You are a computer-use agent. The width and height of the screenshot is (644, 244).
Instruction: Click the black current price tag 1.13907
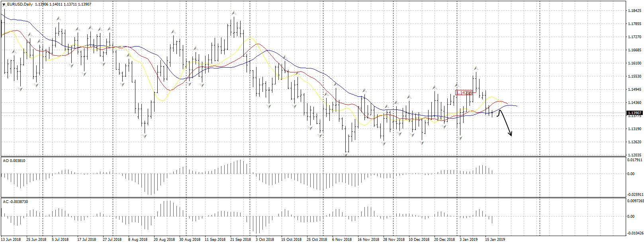pyautogui.click(x=633, y=113)
